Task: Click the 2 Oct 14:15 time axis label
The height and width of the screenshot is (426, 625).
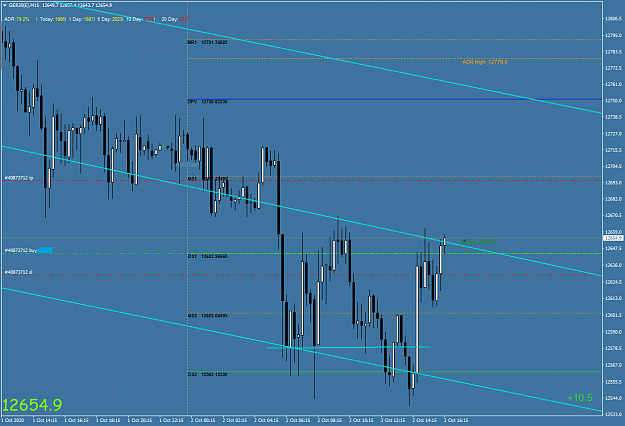Action: point(425,420)
